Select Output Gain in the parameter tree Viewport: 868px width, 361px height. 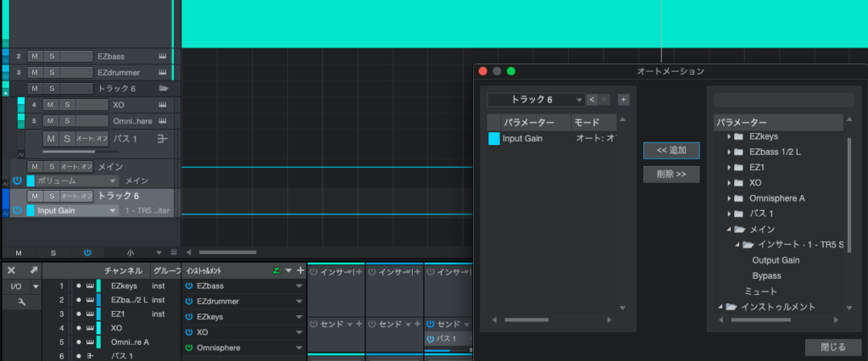pyautogui.click(x=776, y=260)
